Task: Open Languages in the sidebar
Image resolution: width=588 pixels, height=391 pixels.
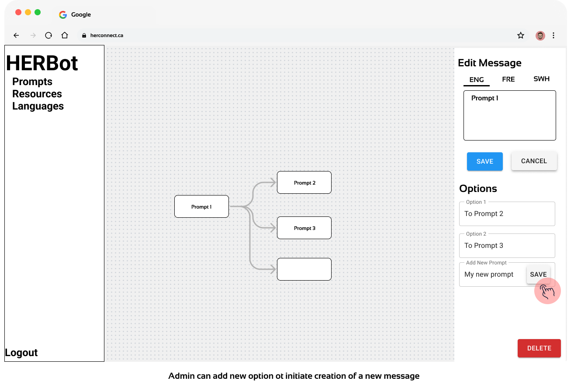Action: click(x=38, y=106)
